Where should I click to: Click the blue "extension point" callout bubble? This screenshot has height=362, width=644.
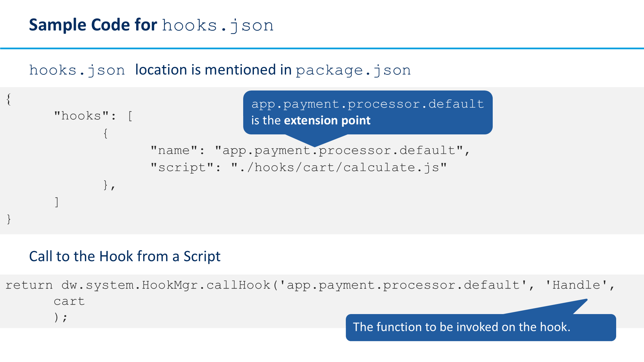point(368,112)
